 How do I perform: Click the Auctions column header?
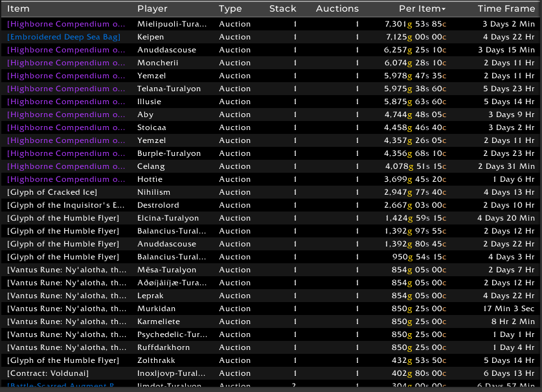[337, 9]
